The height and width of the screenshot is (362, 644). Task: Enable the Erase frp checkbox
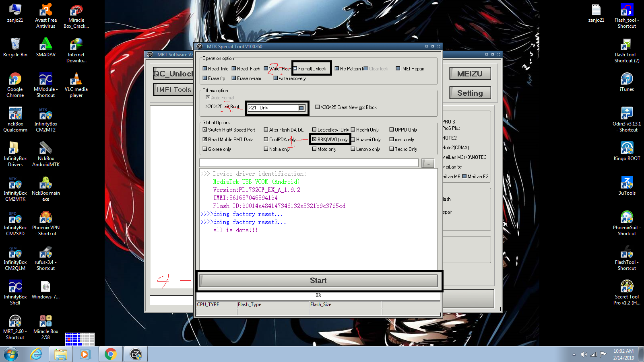[x=205, y=78]
